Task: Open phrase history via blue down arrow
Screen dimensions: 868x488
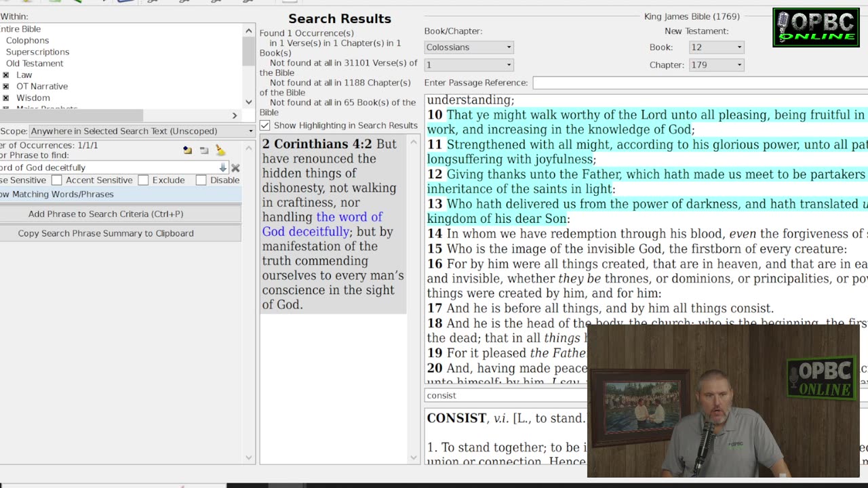Action: tap(222, 167)
